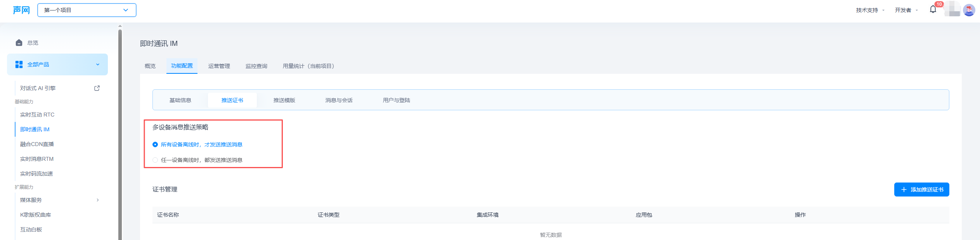The height and width of the screenshot is (240, 980).
Task: Open the 第一个项目 project dropdown
Action: coord(87,10)
